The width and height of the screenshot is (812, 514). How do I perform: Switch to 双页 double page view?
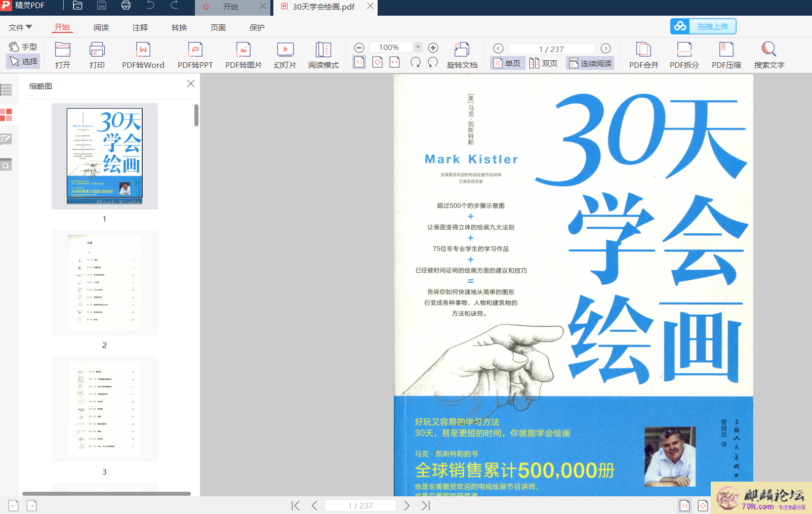[543, 63]
